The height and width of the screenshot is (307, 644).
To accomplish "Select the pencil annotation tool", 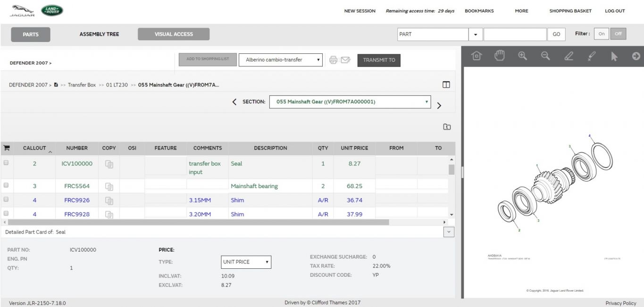I will (x=569, y=56).
